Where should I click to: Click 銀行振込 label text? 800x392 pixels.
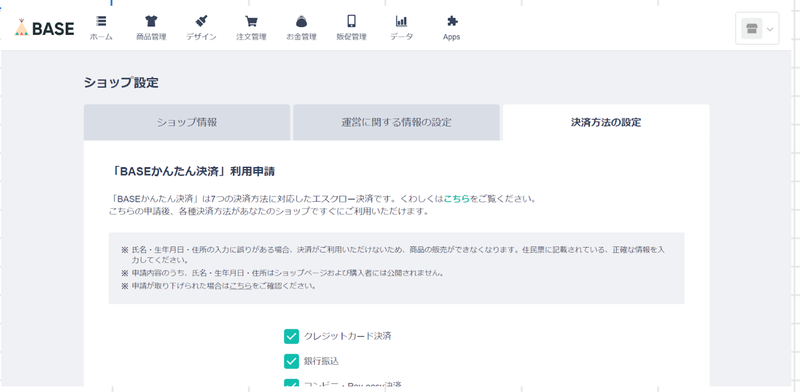321,361
